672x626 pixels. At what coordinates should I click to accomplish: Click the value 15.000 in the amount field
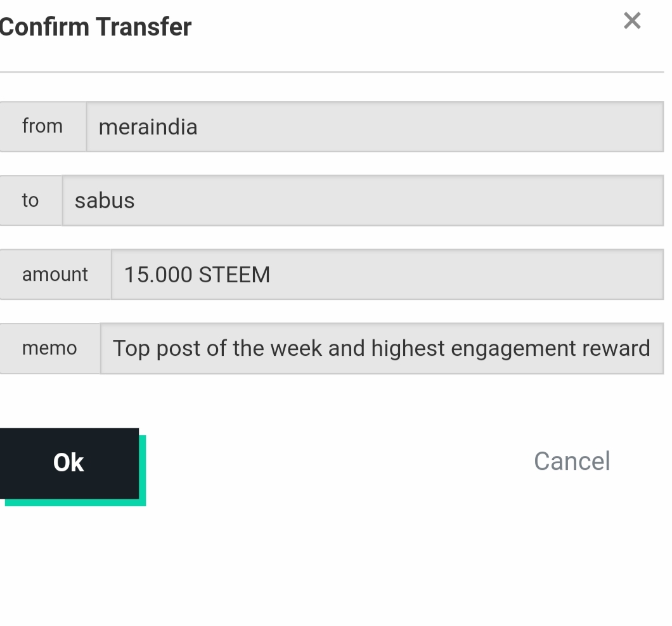(158, 275)
